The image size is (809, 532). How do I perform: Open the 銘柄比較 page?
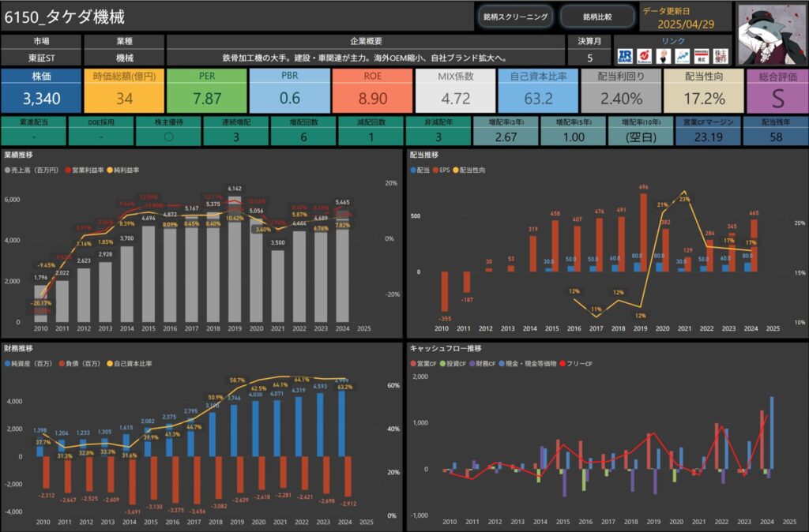click(597, 17)
